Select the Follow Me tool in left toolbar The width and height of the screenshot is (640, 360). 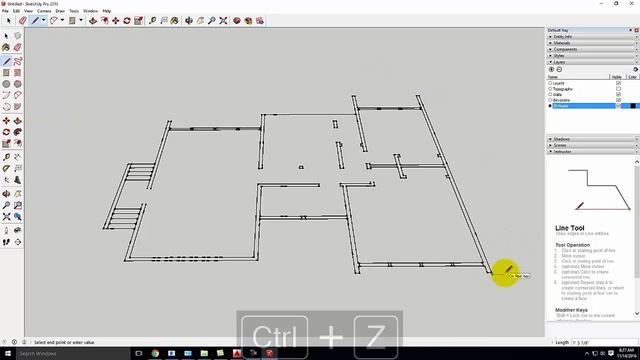click(18, 132)
